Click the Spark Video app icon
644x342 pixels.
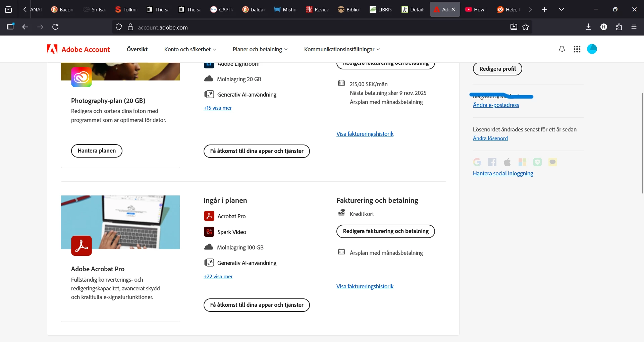coord(209,232)
